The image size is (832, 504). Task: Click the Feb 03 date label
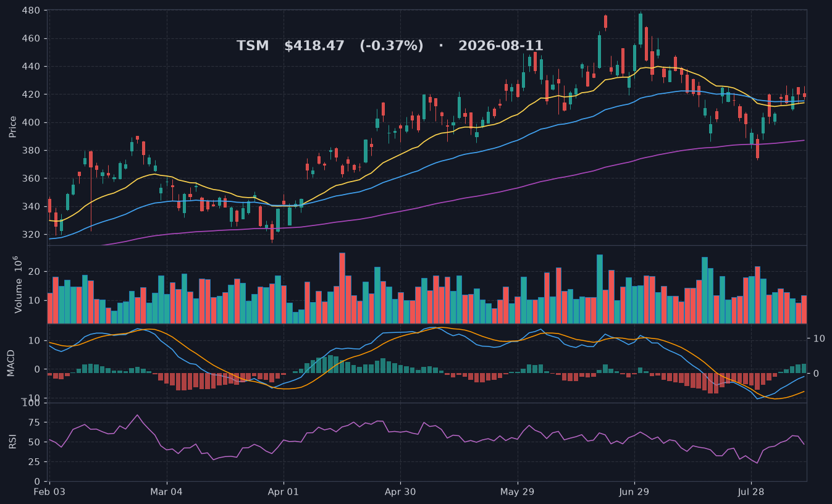pyautogui.click(x=50, y=492)
